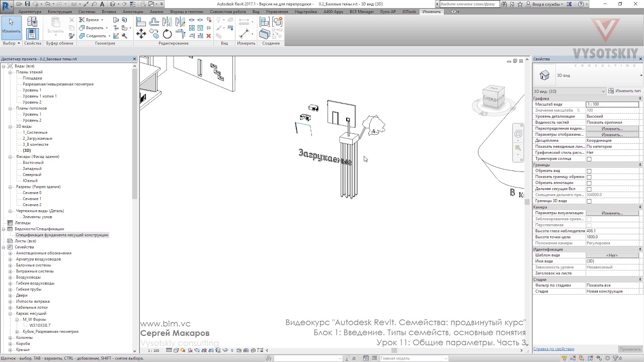Toggle 'Дальняя секущая Вкл' checkbox

pos(589,189)
